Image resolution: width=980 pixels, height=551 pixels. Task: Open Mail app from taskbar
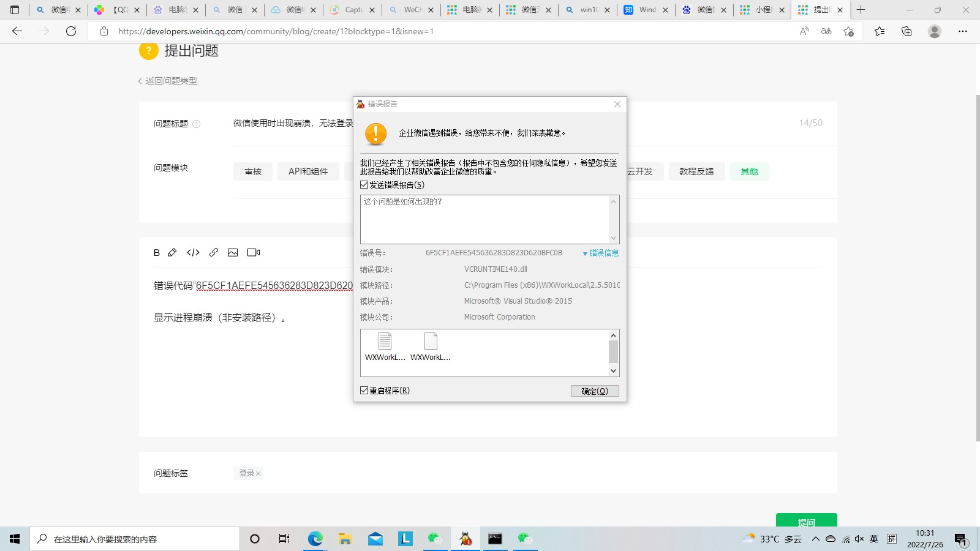375,539
